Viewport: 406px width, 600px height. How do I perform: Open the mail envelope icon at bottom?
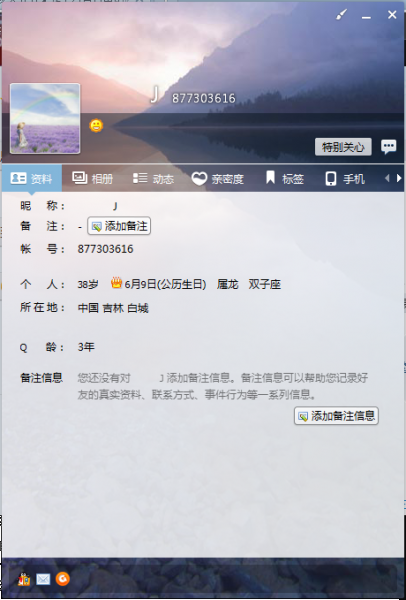[x=43, y=579]
